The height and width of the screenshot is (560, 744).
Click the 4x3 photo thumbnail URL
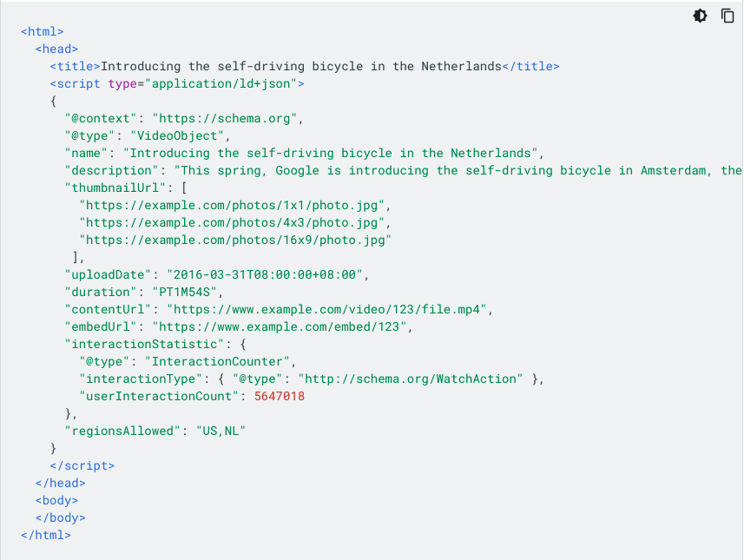coord(232,223)
